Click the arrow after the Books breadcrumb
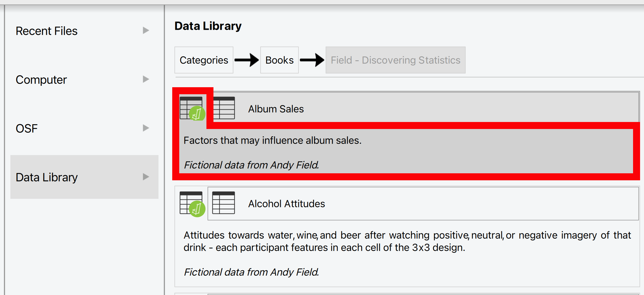644x295 pixels. click(312, 60)
